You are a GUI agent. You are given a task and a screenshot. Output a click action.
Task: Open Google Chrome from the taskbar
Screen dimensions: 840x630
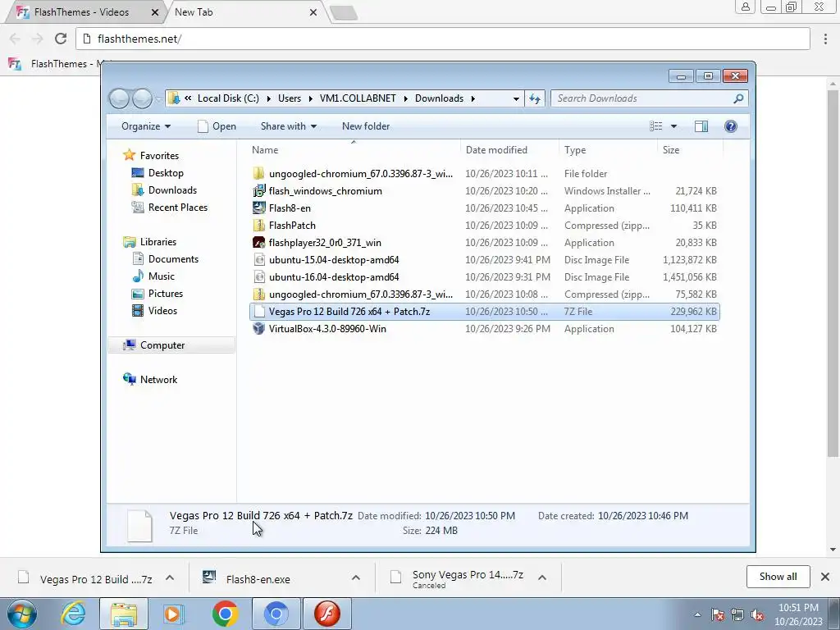coord(225,614)
